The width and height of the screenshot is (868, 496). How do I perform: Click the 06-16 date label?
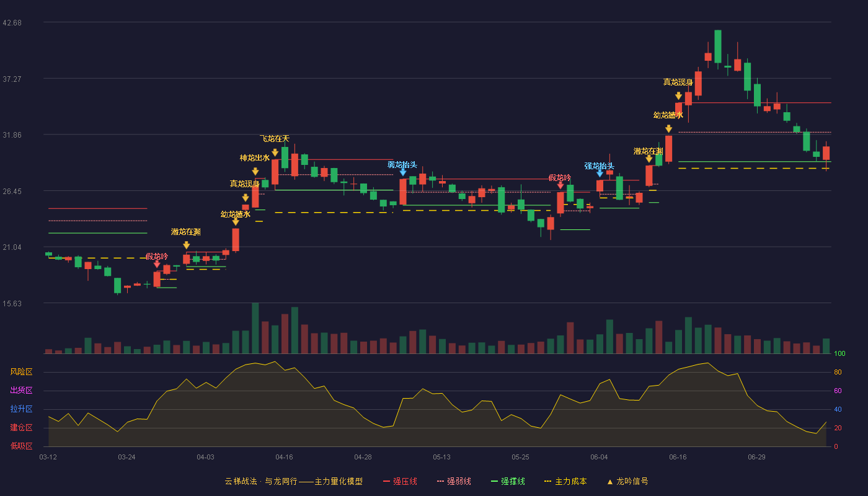point(678,457)
